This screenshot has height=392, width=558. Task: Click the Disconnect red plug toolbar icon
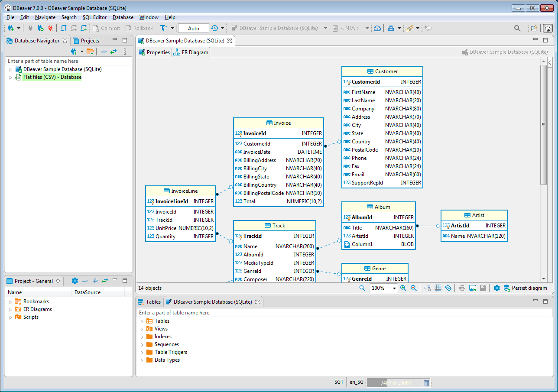[x=50, y=28]
